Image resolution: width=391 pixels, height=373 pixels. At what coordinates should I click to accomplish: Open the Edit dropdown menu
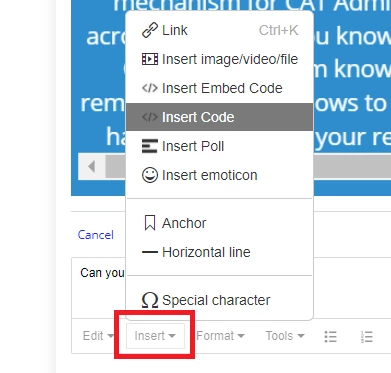click(98, 336)
